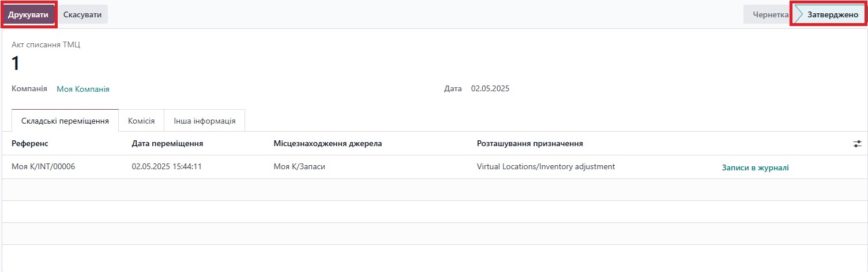This screenshot has height=272, width=868.
Task: Switch to the Комісія tab
Action: point(141,121)
